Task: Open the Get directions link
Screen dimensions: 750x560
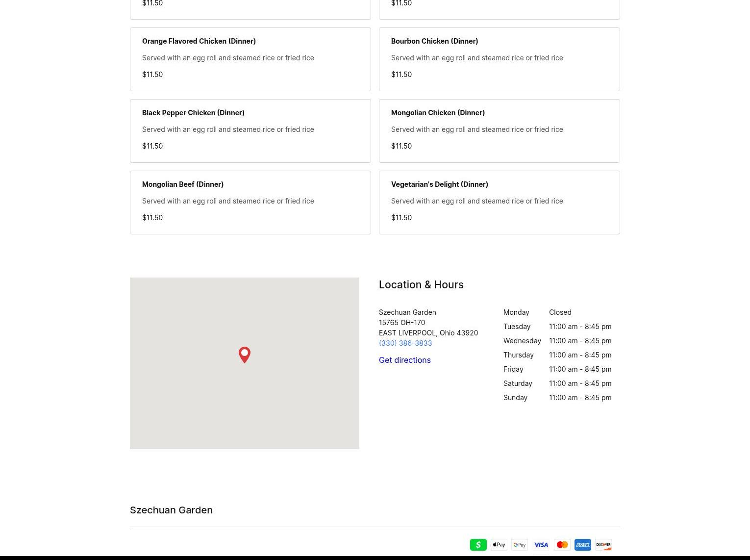Action: 404,360
